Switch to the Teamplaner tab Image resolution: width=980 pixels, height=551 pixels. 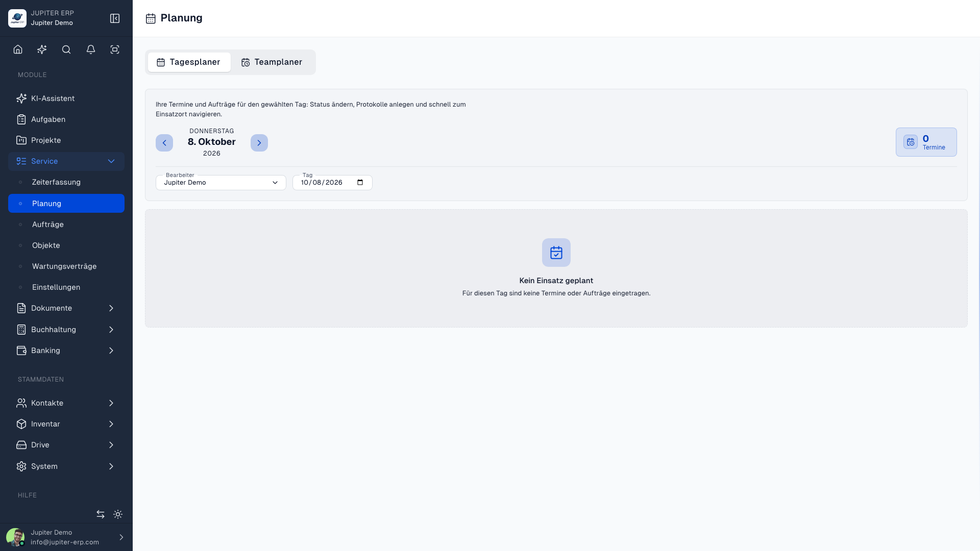pyautogui.click(x=272, y=62)
